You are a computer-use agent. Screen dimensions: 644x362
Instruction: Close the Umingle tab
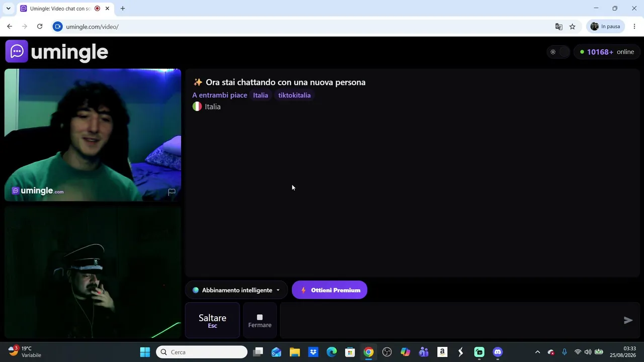point(107,9)
